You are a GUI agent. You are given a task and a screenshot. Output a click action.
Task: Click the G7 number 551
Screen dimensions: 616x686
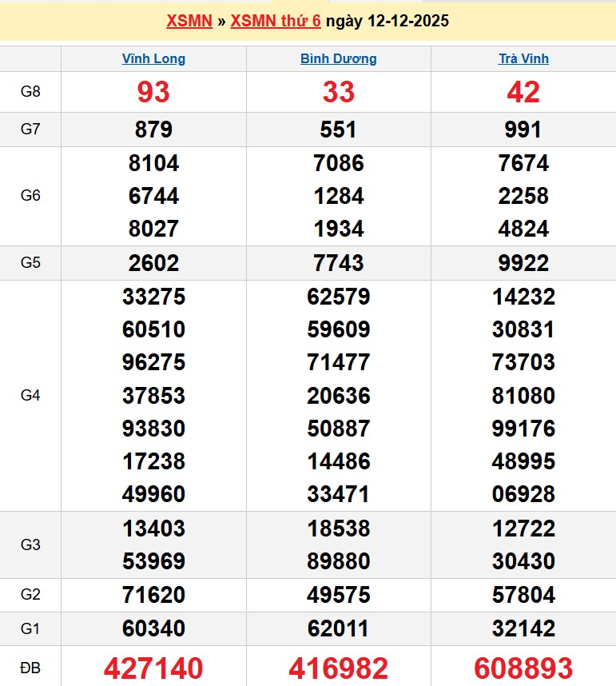point(339,130)
